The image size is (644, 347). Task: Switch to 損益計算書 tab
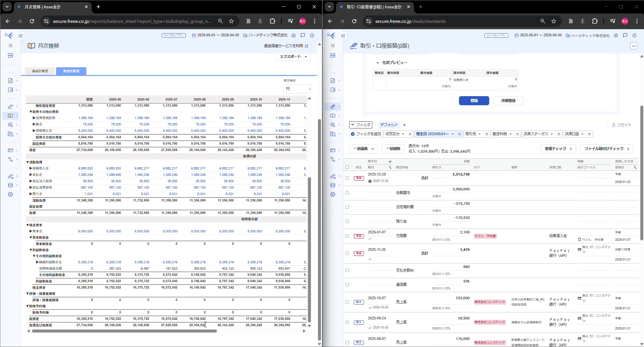tap(40, 71)
